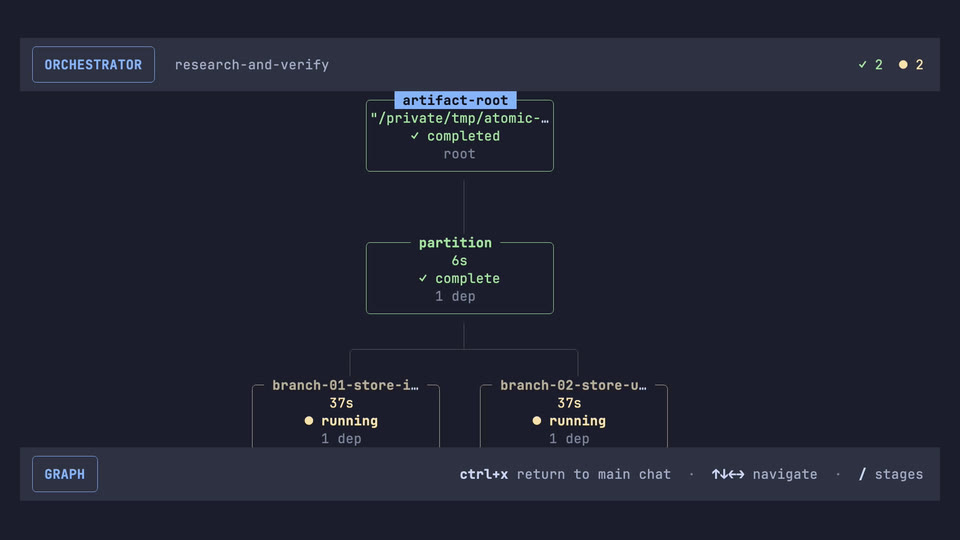Click the arrow keys navigate icon
This screenshot has height=540, width=960.
pyautogui.click(x=728, y=474)
